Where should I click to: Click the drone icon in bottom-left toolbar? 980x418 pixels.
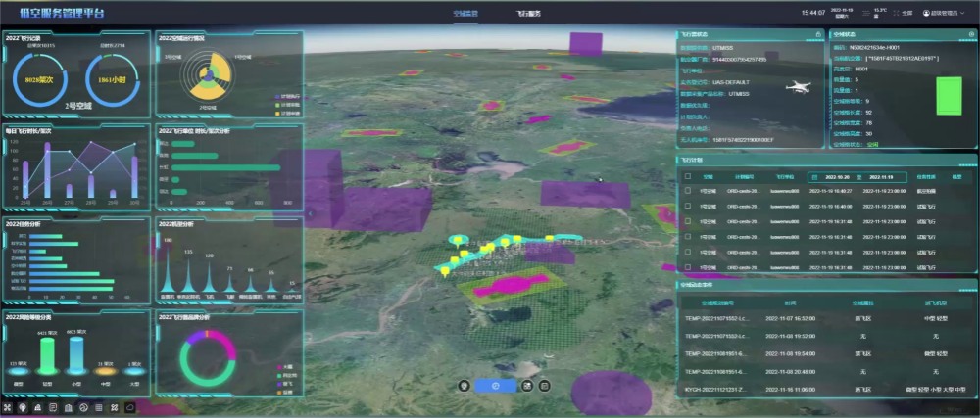click(8, 407)
